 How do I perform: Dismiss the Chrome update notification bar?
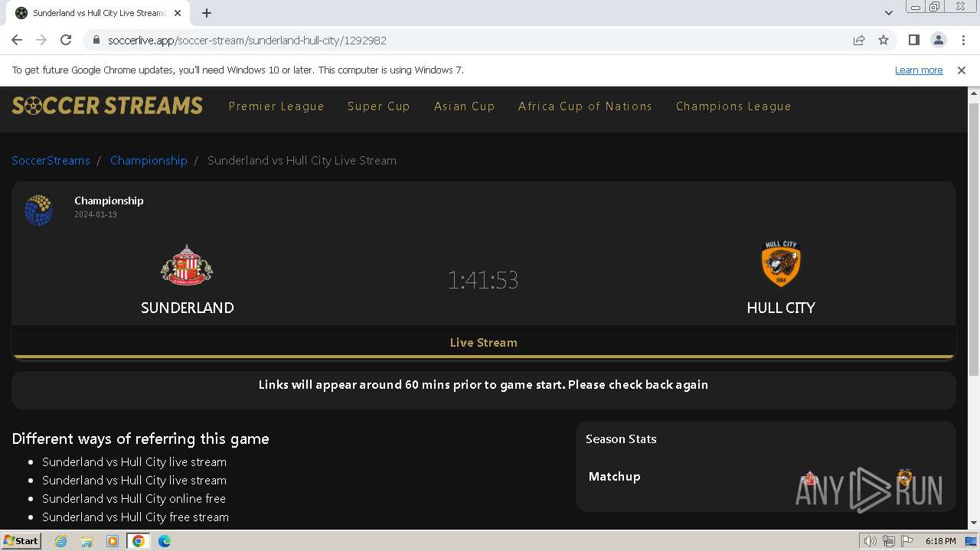click(x=962, y=70)
